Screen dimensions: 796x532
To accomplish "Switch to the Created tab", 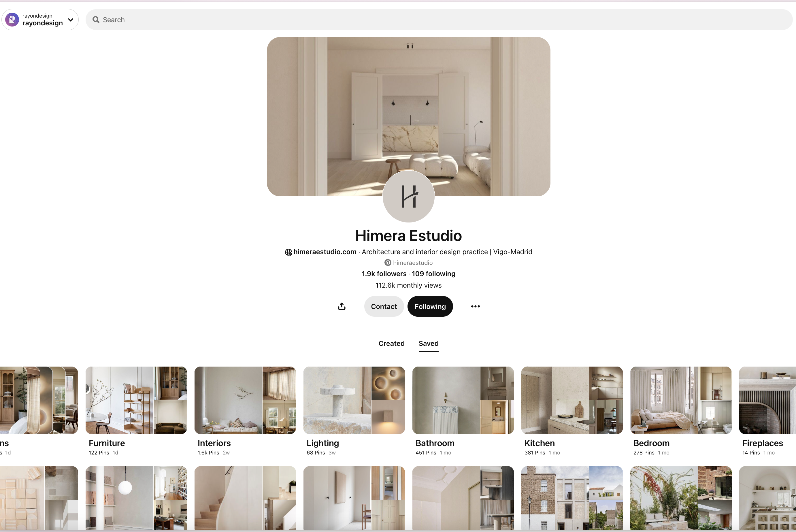I will (391, 343).
